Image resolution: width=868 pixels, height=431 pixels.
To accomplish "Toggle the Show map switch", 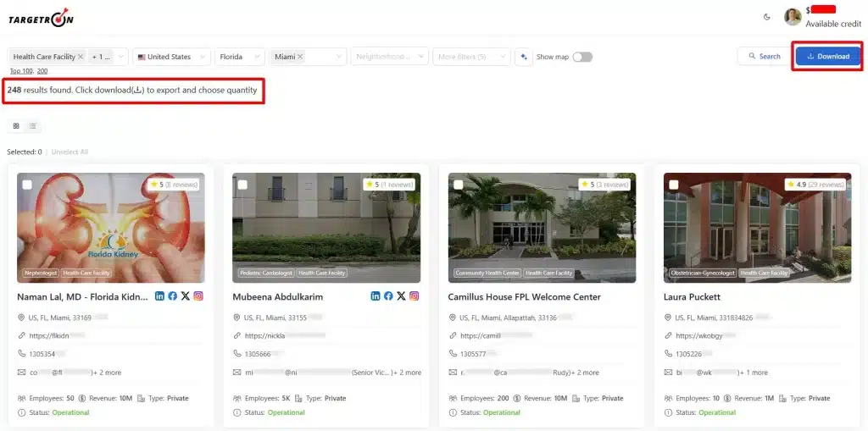I will point(582,57).
